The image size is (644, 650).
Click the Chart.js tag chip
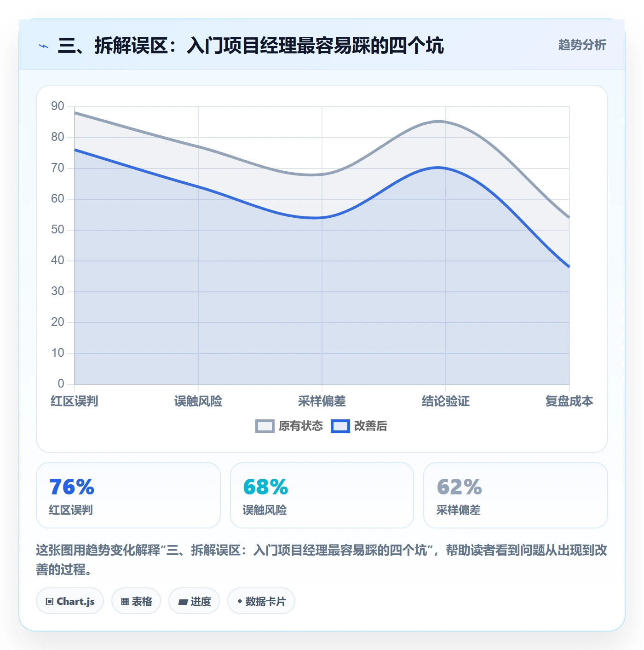[70, 601]
